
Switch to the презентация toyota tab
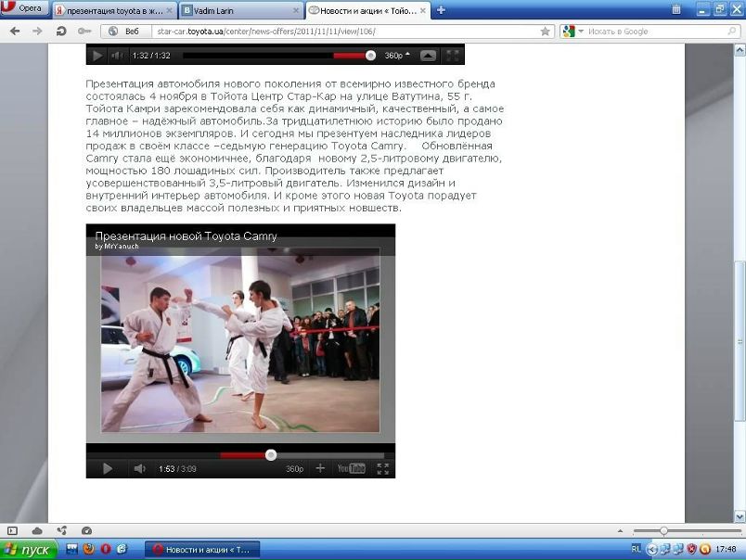(113, 10)
